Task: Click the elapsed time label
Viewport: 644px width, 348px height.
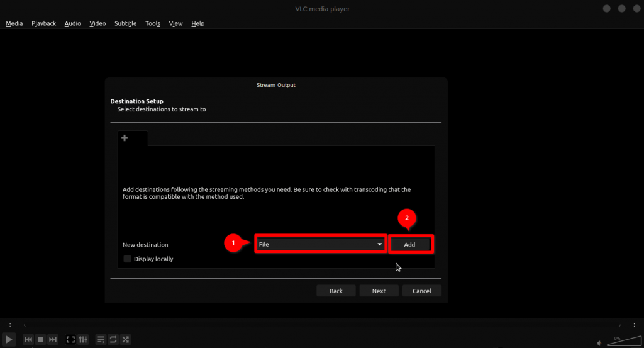Action: pos(10,325)
